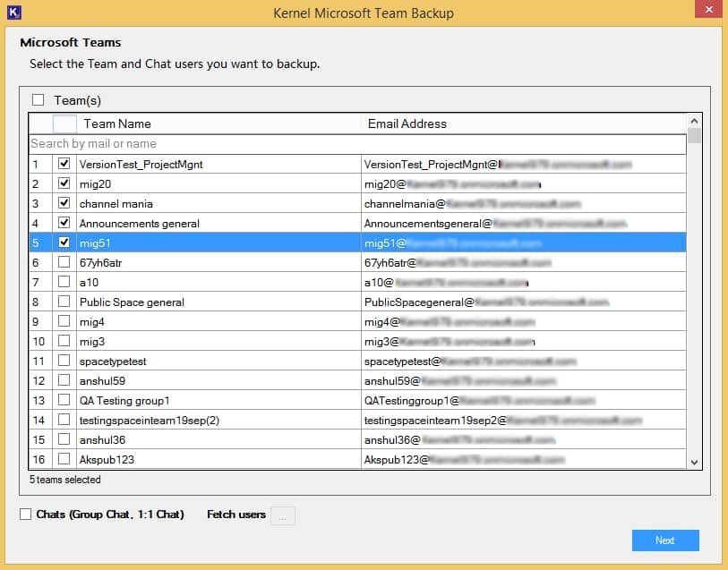Viewport: 728px width, 570px height.
Task: Uncheck the mig51 team checkbox
Action: 64,242
